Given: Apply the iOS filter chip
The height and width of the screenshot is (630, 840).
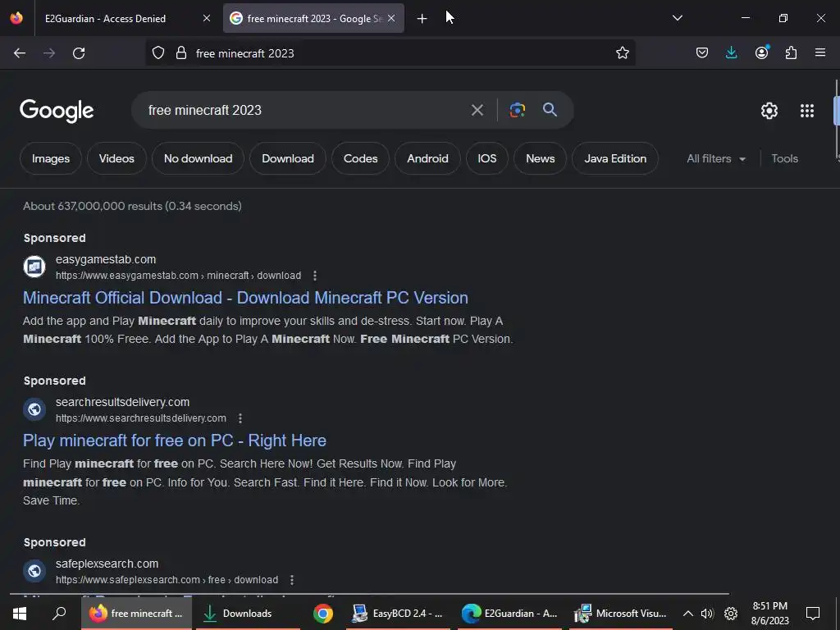Looking at the screenshot, I should click(x=487, y=158).
